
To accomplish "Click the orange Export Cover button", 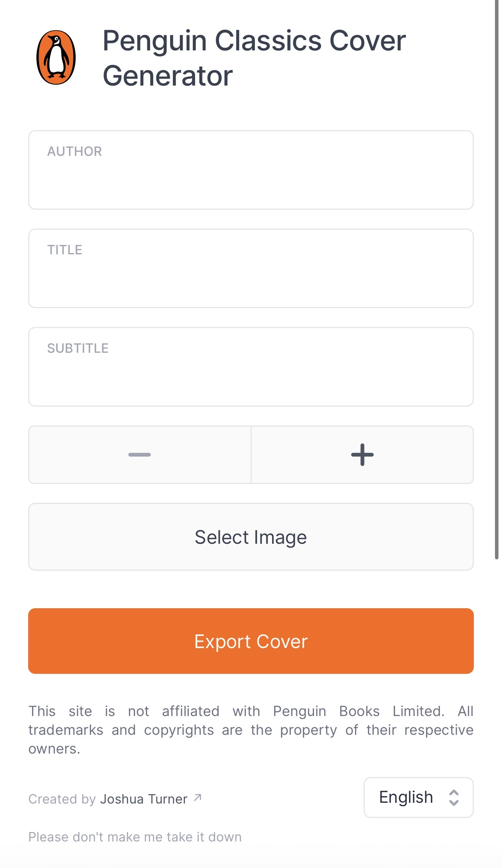I will tap(251, 641).
